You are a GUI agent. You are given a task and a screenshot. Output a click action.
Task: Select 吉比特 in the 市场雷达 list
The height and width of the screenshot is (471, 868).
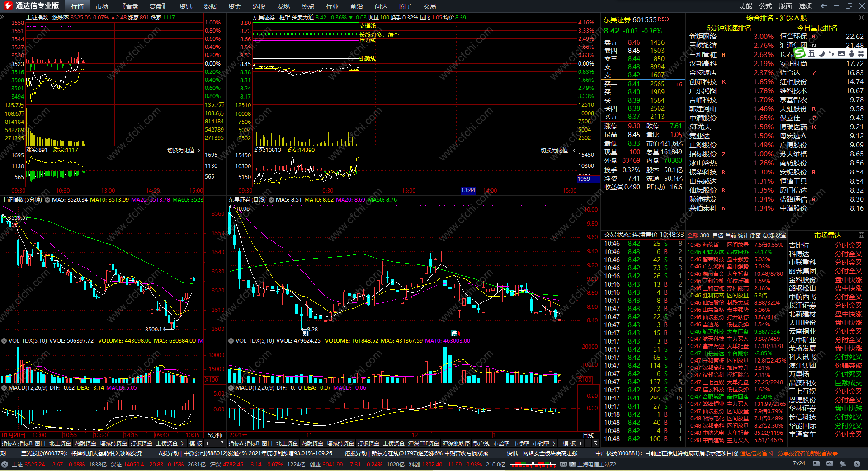click(x=799, y=245)
